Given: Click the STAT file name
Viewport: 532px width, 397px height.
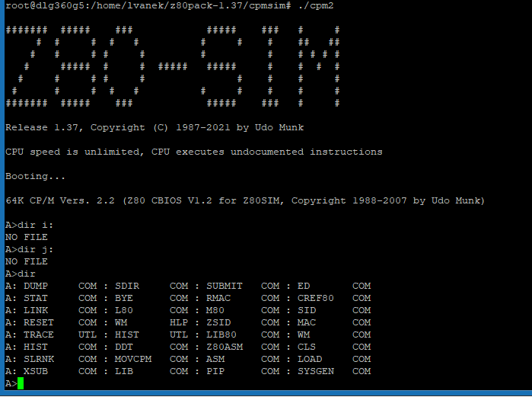Looking at the screenshot, I should pyautogui.click(x=36, y=298).
